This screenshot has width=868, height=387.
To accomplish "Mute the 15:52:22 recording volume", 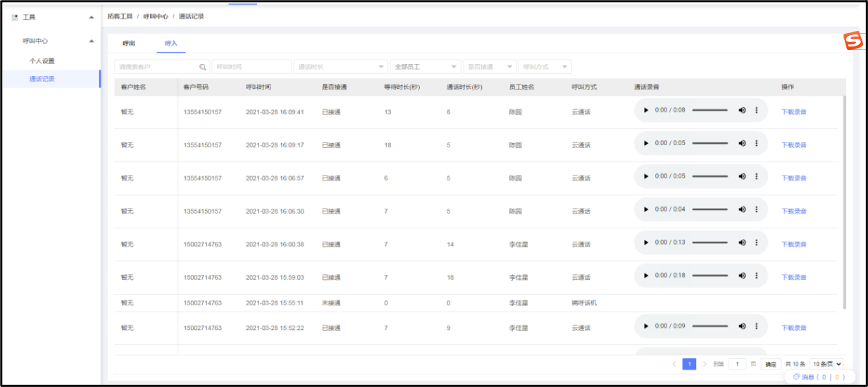I will (x=742, y=326).
